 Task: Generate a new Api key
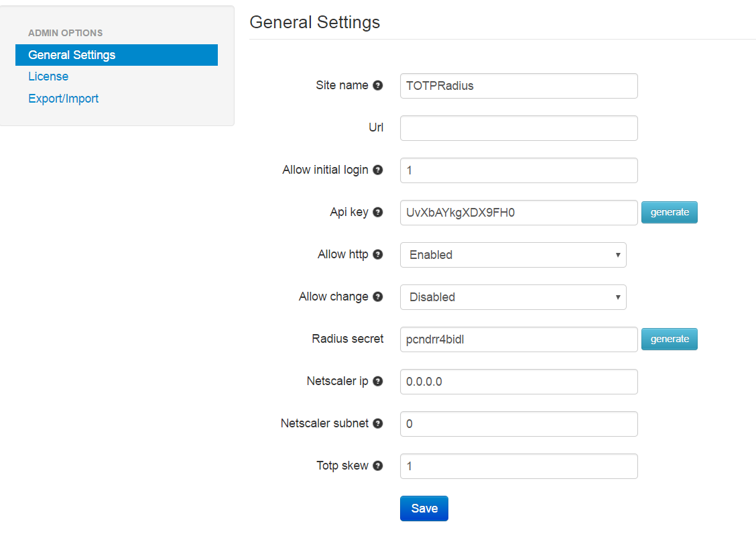coord(670,212)
